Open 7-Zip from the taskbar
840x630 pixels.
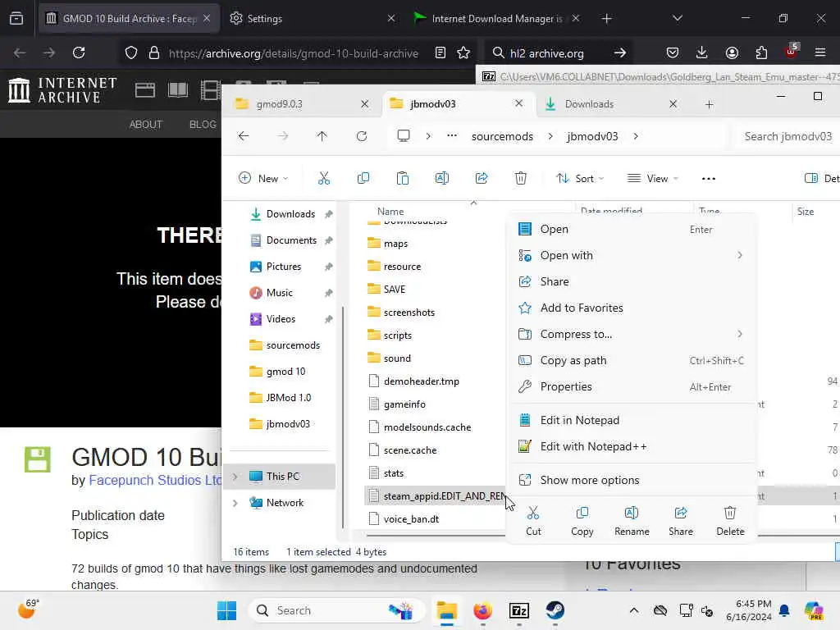coord(519,610)
